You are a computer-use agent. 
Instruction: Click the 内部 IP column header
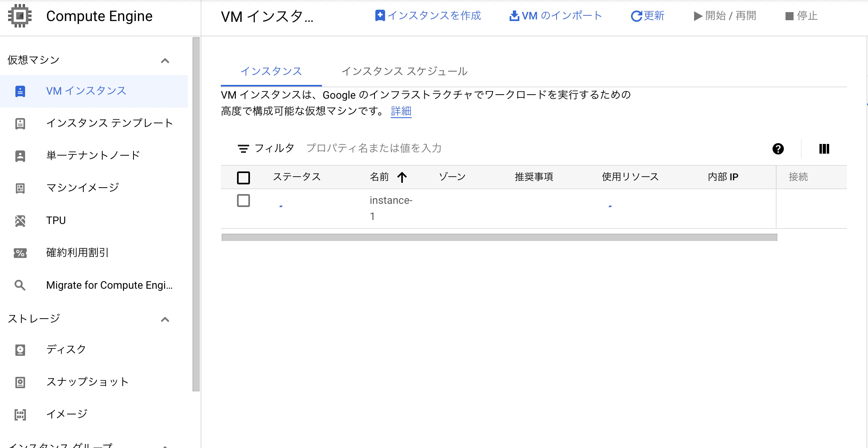click(x=723, y=177)
